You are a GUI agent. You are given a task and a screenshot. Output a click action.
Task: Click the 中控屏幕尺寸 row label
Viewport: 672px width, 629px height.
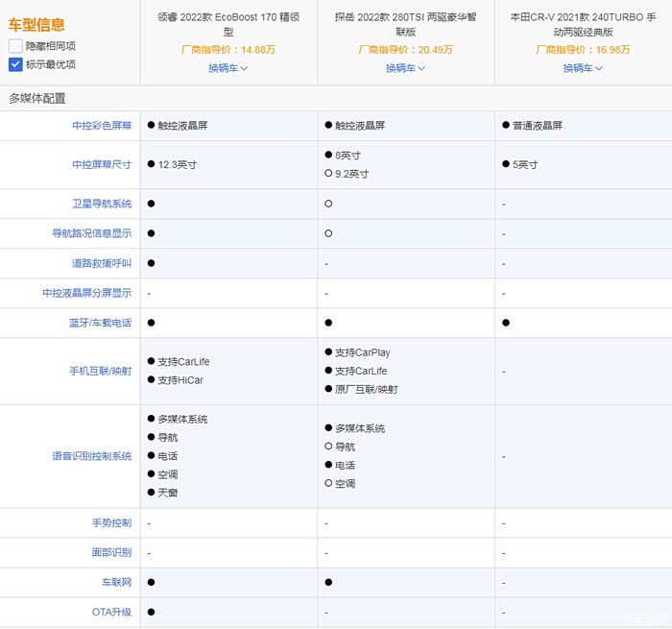click(102, 165)
